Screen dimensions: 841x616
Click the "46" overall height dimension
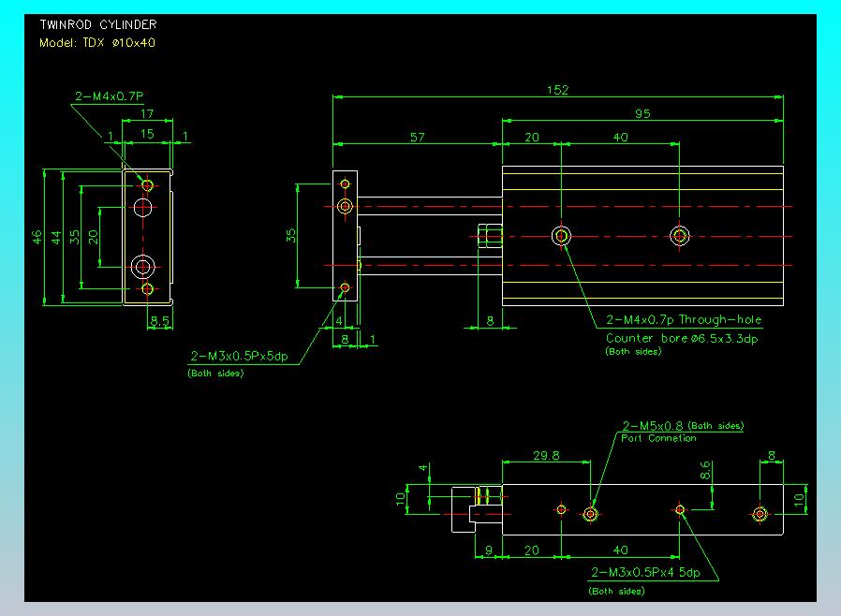coord(37,237)
